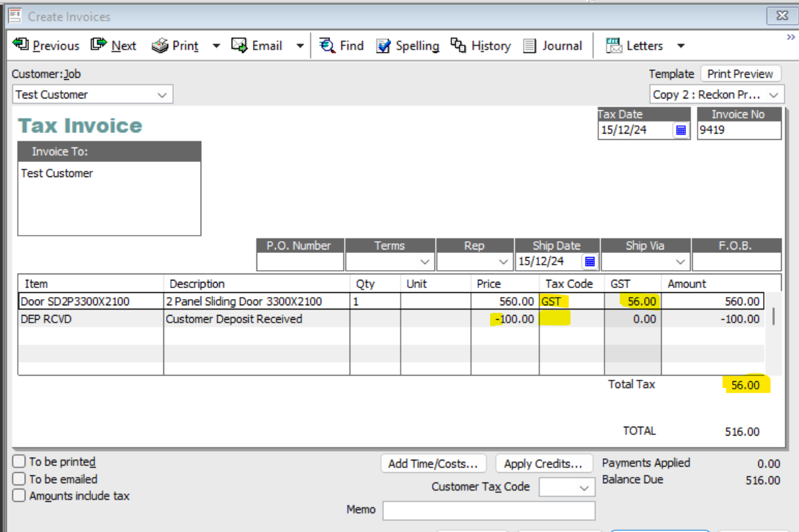
Task: Click the Next toolbar label
Action: pos(124,46)
